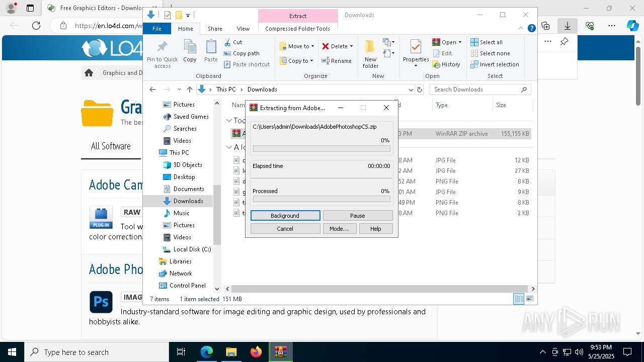Open the Copy to dropdown
Screen dimensions: 644x362
click(297, 61)
